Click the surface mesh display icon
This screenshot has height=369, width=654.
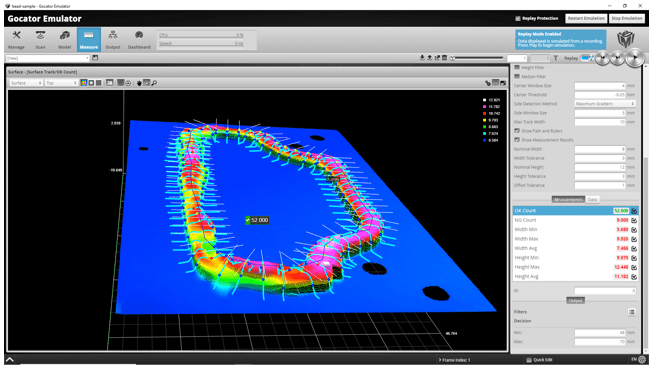point(120,83)
